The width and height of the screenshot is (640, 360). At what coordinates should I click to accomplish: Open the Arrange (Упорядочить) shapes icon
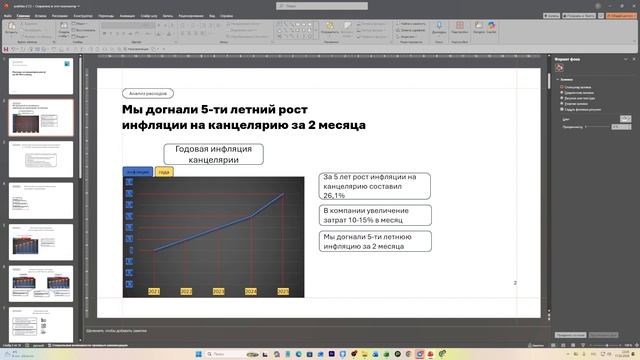(330, 26)
